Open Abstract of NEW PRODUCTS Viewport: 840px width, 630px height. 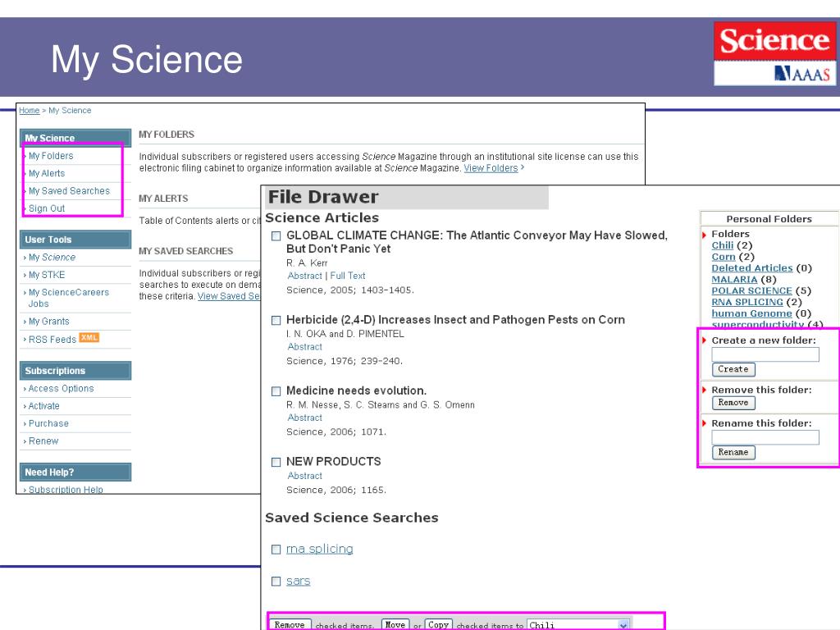click(x=305, y=476)
